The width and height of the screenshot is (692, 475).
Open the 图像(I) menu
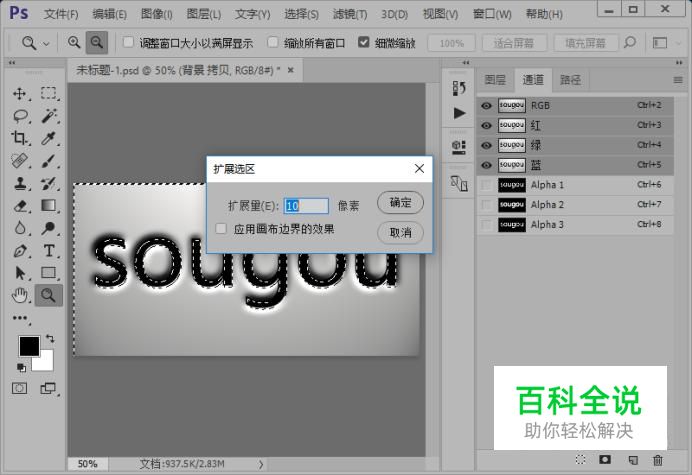pyautogui.click(x=157, y=14)
